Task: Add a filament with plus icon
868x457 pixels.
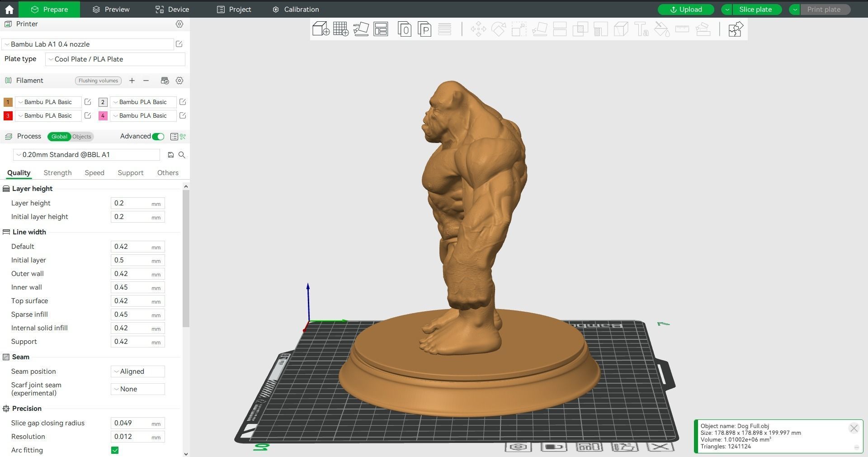Action: pos(132,81)
